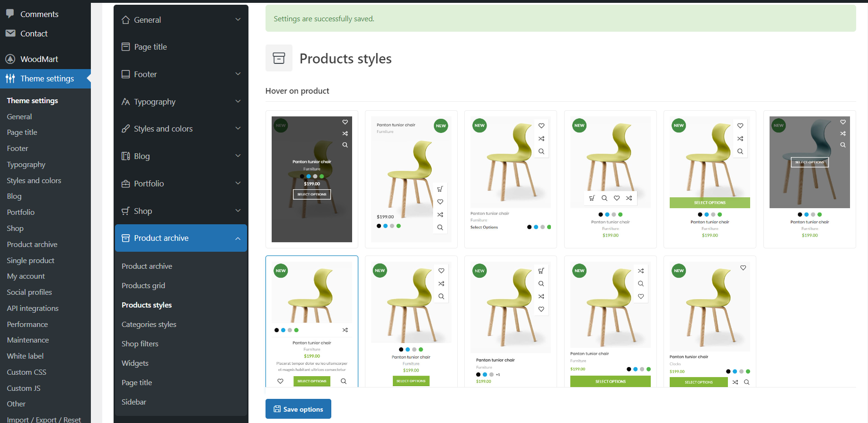
Task: Click the Typography letter icon
Action: (x=126, y=102)
